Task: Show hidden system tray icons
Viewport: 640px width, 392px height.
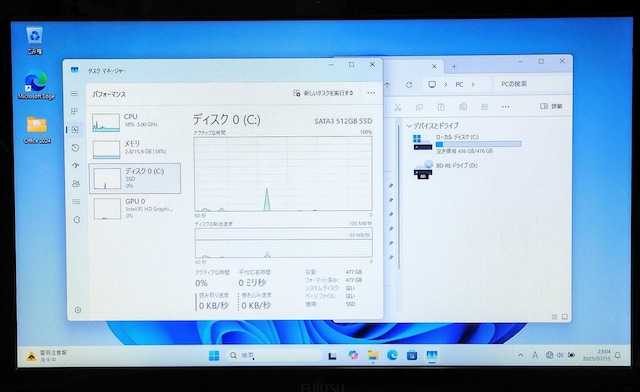Action: 520,356
